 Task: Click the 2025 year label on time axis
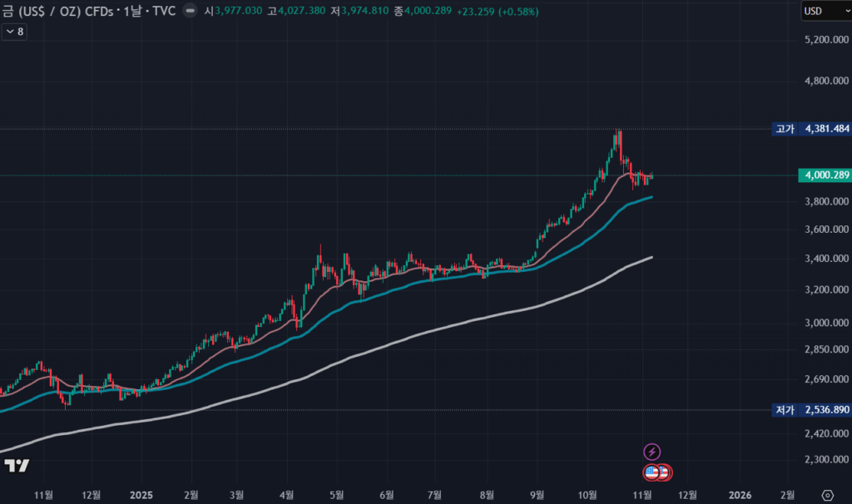[x=141, y=493]
